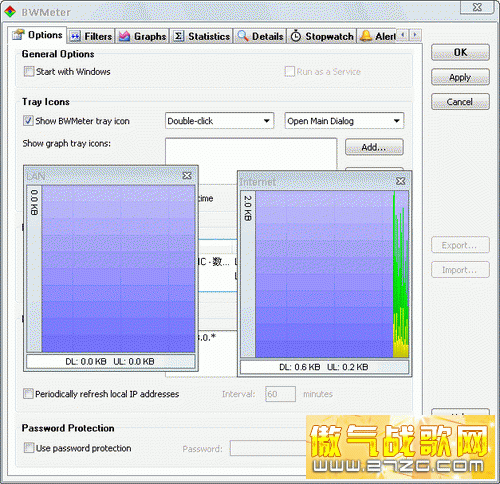Switch to the Stopwatch tab
Viewport: 500px width, 484px height.
tap(322, 36)
